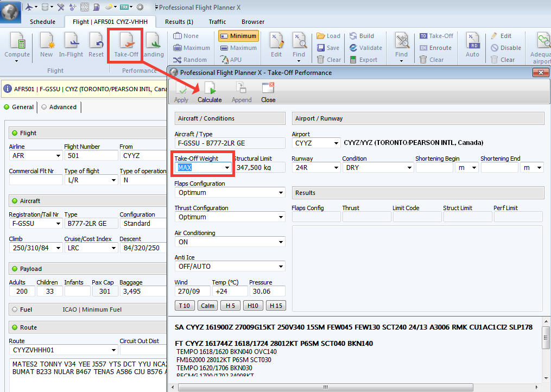Switch to Flight AFR501 CYYZ-VHHH tab
Screen dimensions: 551x392
(x=110, y=22)
